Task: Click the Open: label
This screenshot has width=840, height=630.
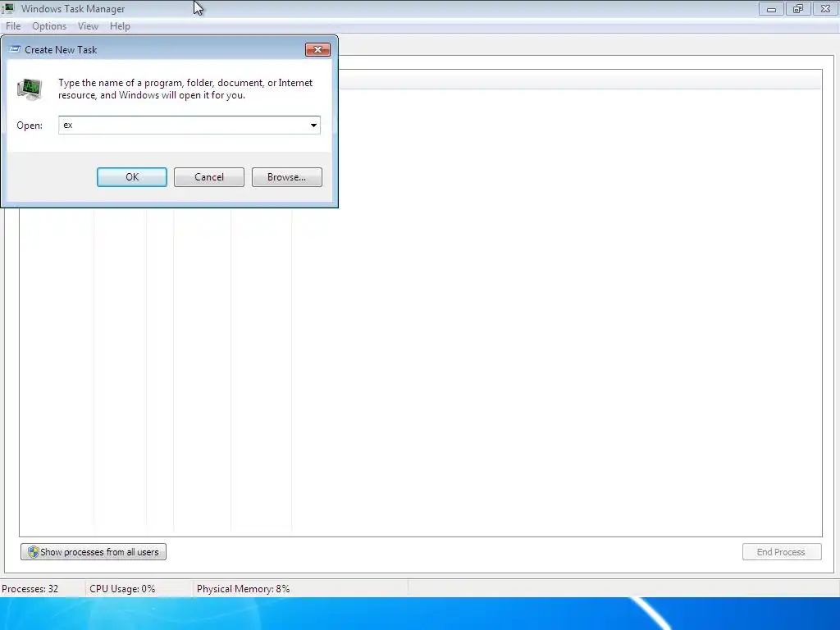Action: [x=30, y=126]
